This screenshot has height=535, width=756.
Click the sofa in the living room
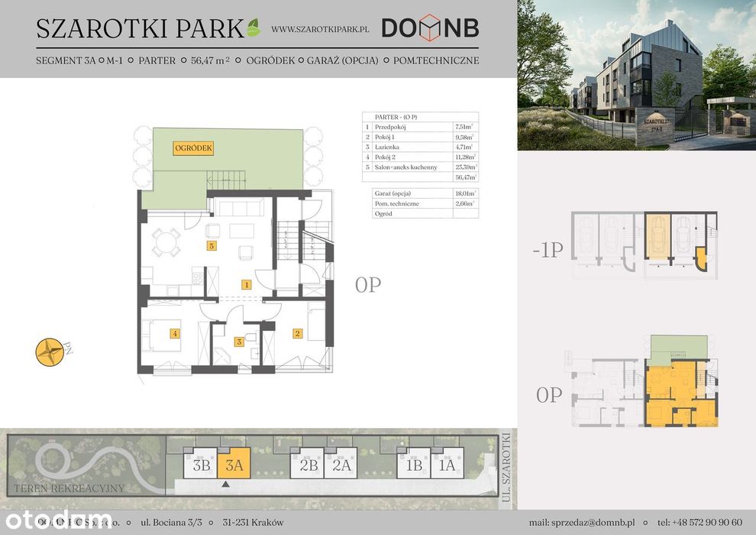pos(239,208)
